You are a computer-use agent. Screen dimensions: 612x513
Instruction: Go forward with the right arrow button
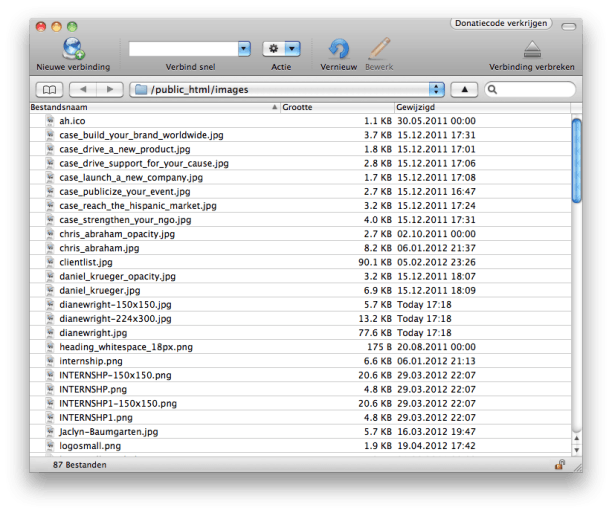click(x=110, y=89)
